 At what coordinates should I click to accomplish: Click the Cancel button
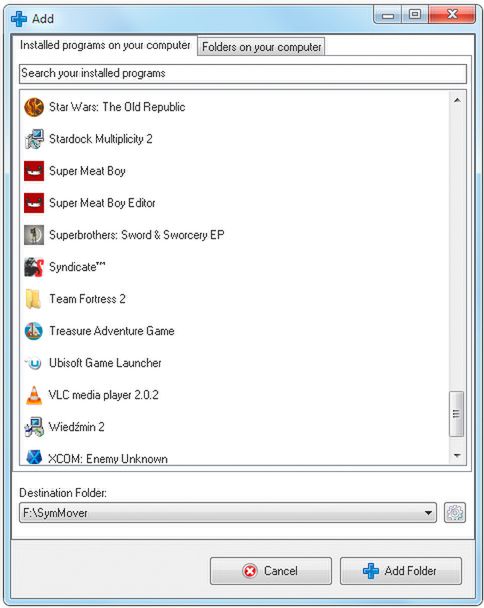pos(271,571)
